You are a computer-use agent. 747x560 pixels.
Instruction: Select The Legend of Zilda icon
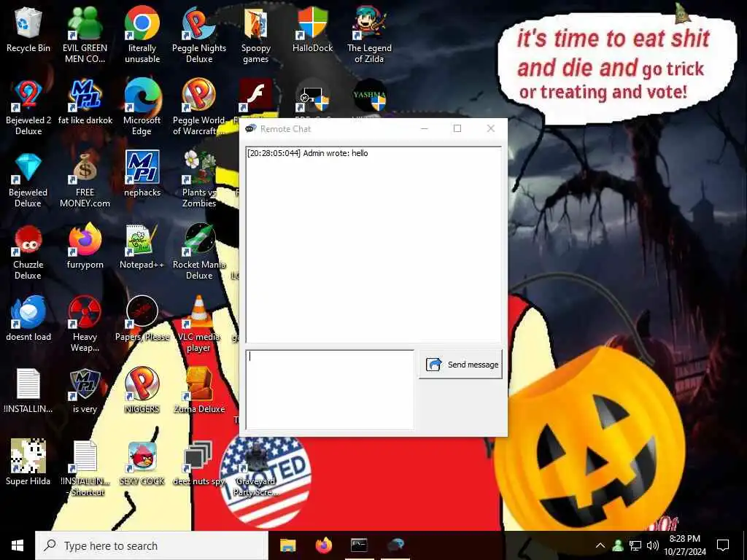click(x=369, y=35)
